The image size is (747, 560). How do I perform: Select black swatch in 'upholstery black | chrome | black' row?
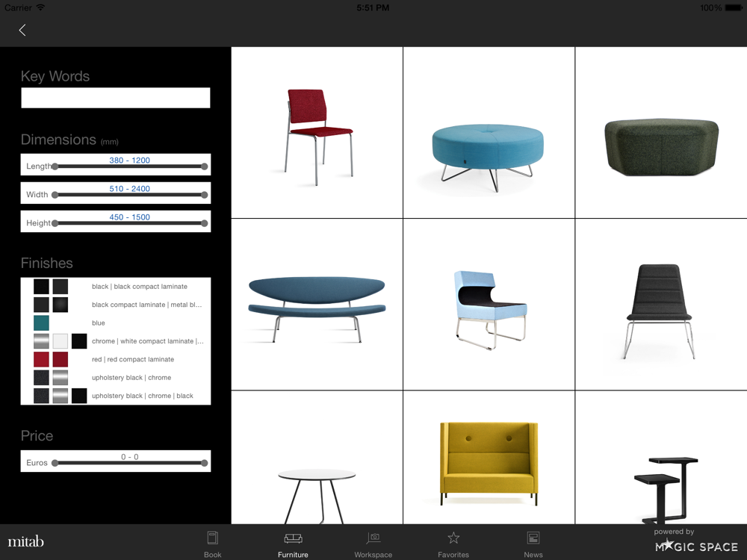pyautogui.click(x=79, y=396)
